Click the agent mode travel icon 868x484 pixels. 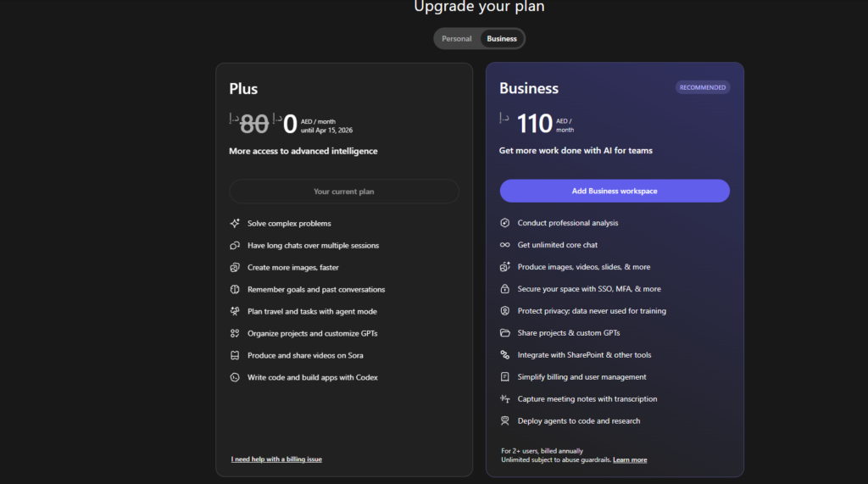coord(235,312)
